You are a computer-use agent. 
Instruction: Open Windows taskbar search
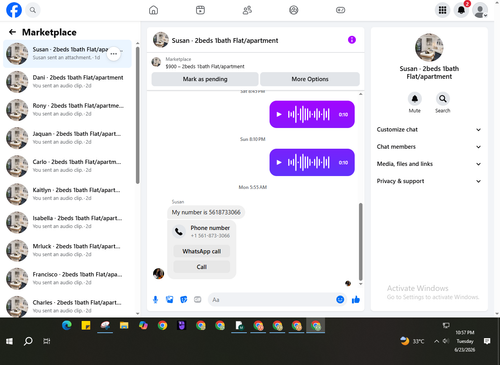[28, 341]
